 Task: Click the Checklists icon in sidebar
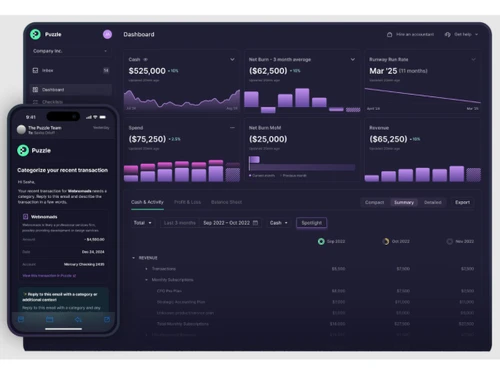[35, 102]
